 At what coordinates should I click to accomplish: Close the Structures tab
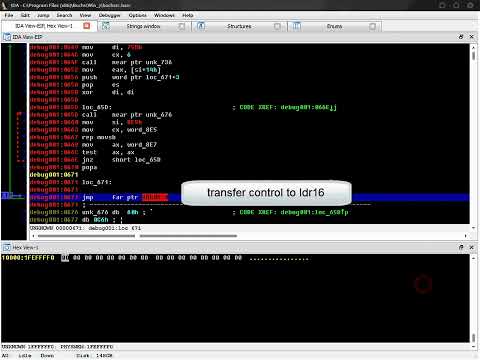point(277,26)
